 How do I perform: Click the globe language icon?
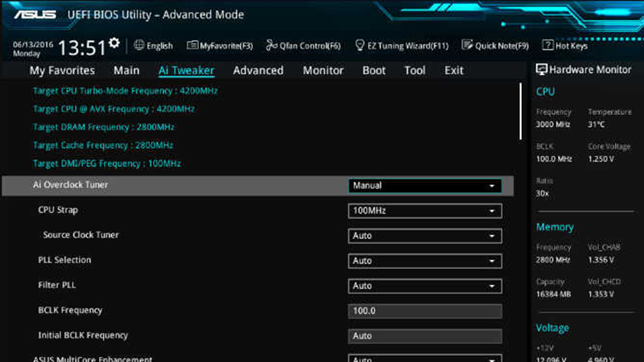(139, 45)
